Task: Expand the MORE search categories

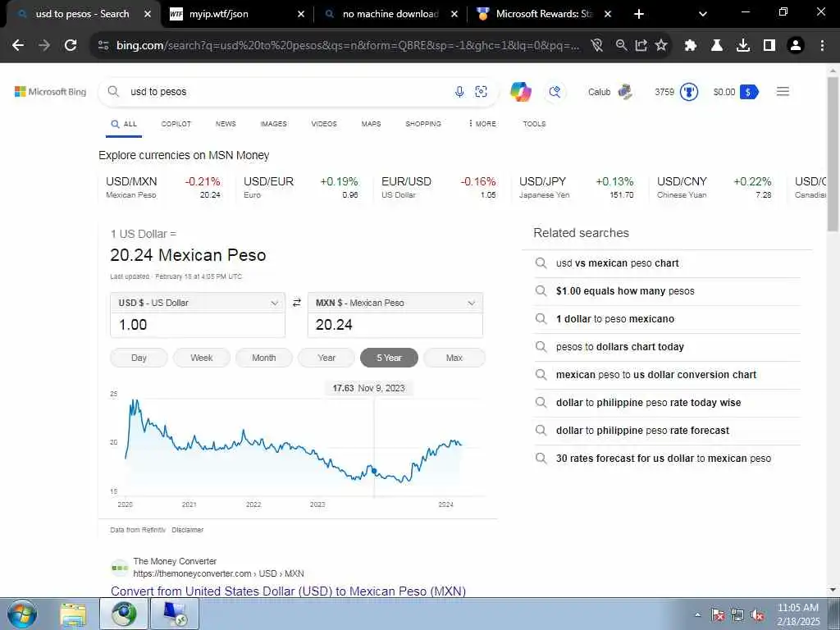Action: point(482,124)
